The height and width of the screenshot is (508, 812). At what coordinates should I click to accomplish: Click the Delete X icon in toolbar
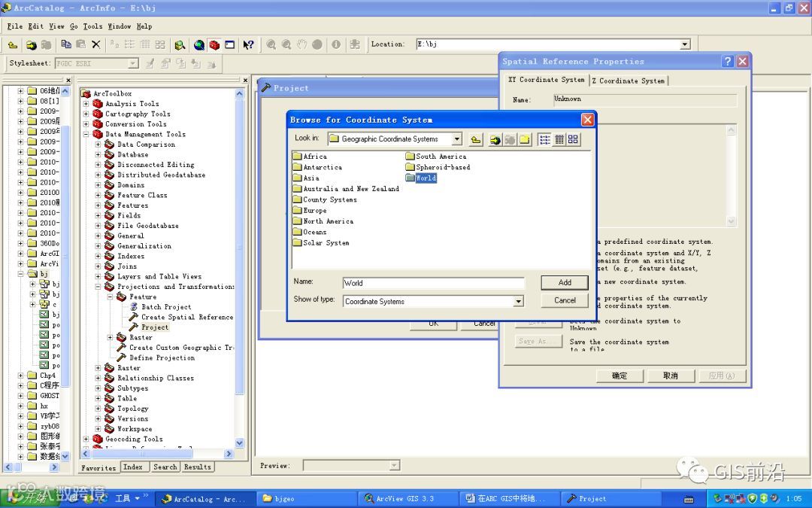[x=95, y=44]
